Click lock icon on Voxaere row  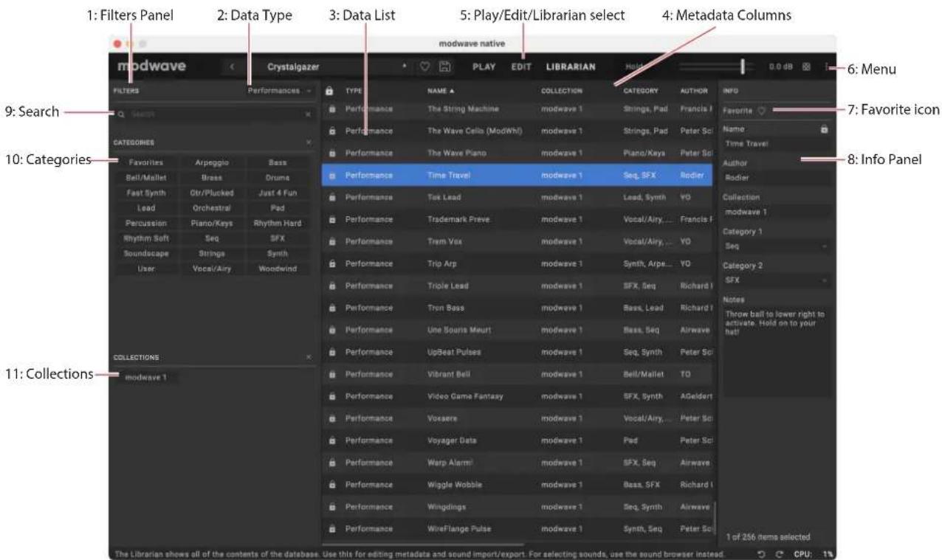(x=331, y=418)
